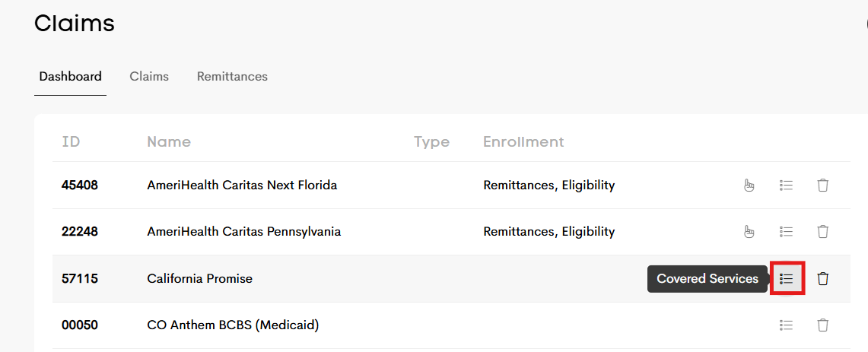Open Covered Services for CO Anthem BCBS
This screenshot has height=352, width=868.
point(787,325)
